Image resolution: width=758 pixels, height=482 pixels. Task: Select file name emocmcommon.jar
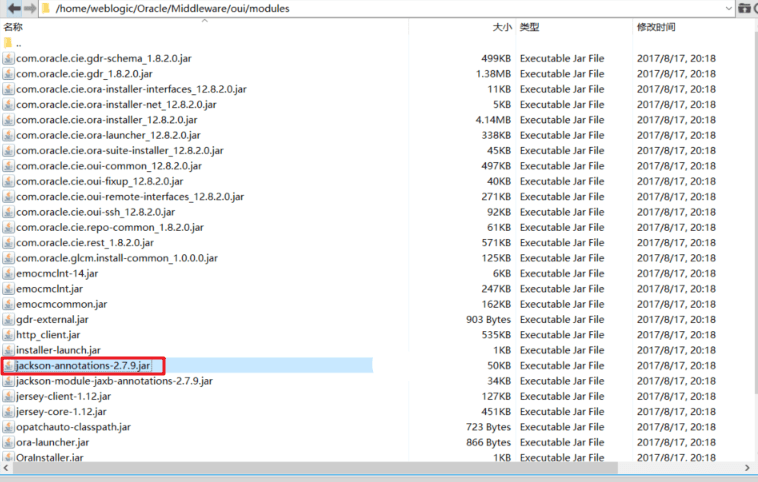[x=62, y=304]
